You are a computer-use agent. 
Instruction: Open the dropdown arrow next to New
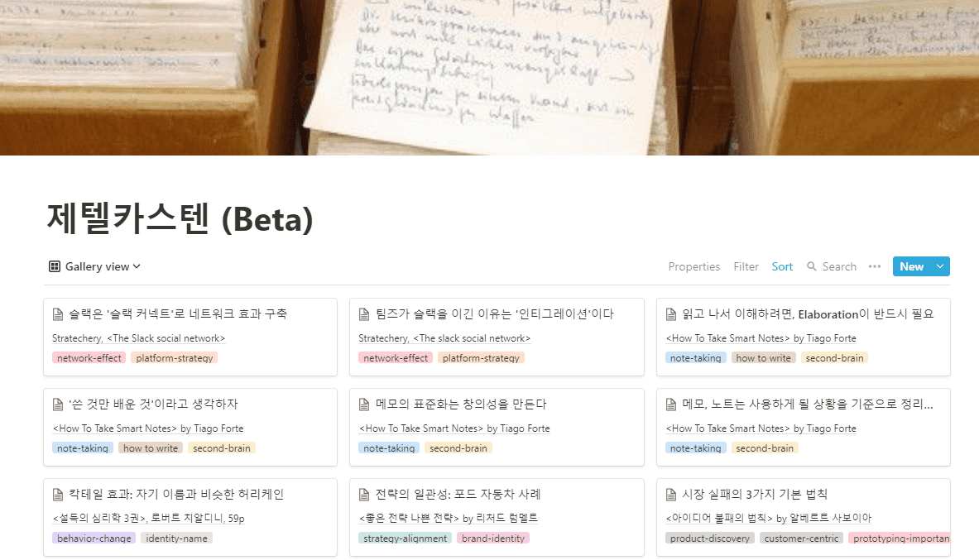940,266
